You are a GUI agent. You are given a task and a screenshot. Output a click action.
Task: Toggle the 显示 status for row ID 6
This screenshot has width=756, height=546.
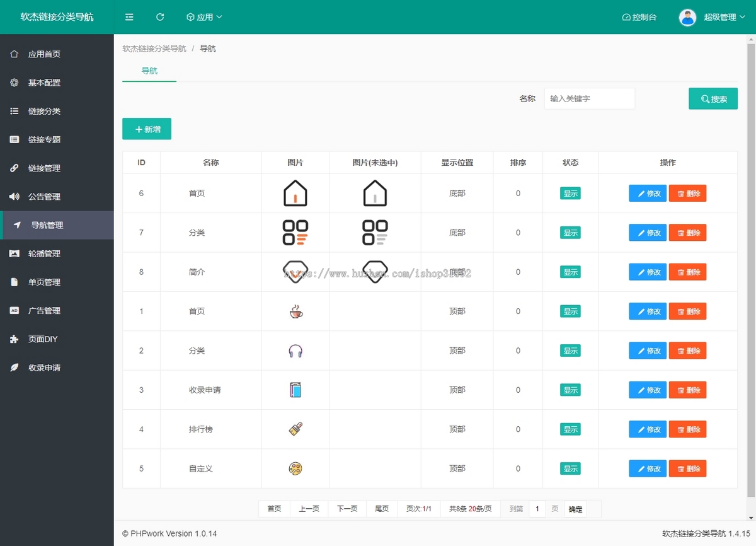[570, 194]
